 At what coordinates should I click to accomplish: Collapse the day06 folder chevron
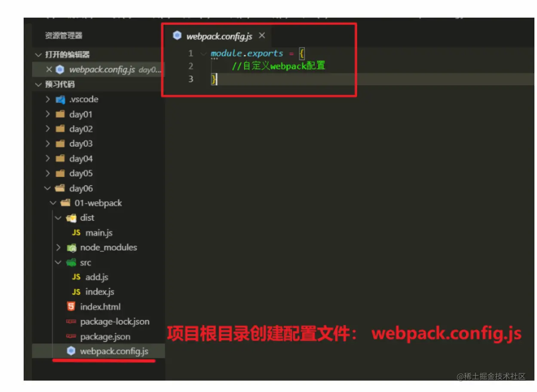click(48, 189)
